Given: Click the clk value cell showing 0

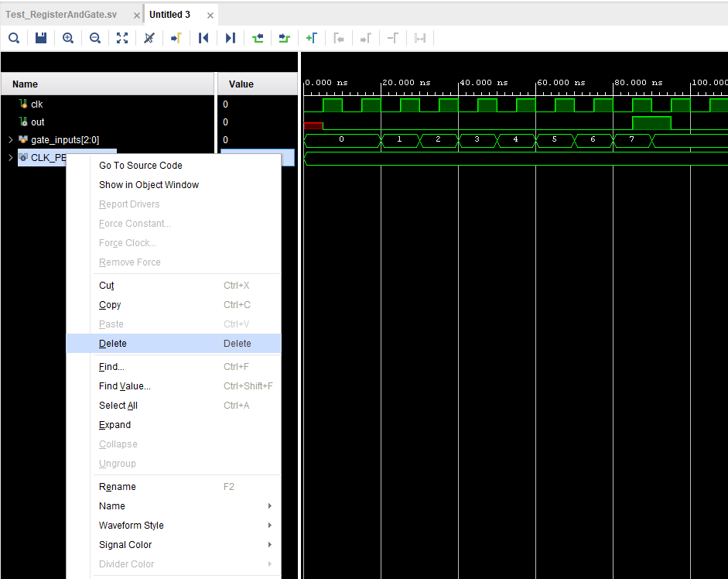Looking at the screenshot, I should click(258, 104).
